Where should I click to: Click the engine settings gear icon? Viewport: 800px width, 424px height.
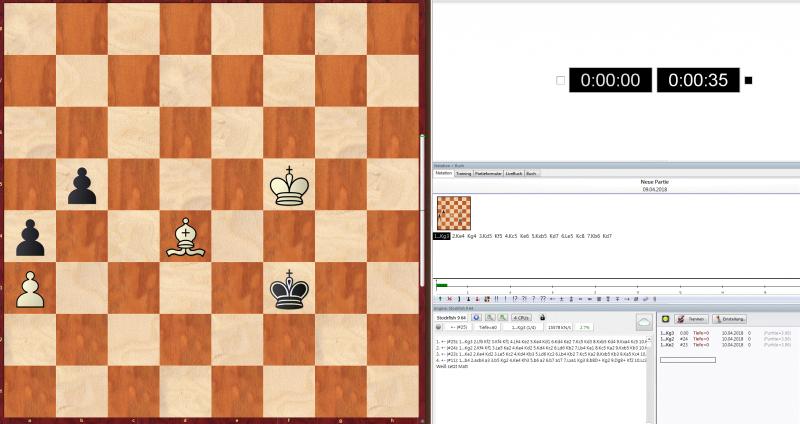(x=476, y=318)
